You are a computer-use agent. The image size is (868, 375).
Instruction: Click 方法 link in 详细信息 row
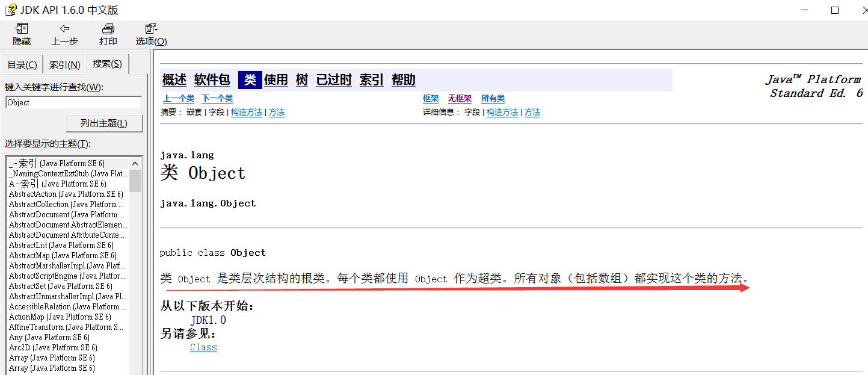click(532, 113)
